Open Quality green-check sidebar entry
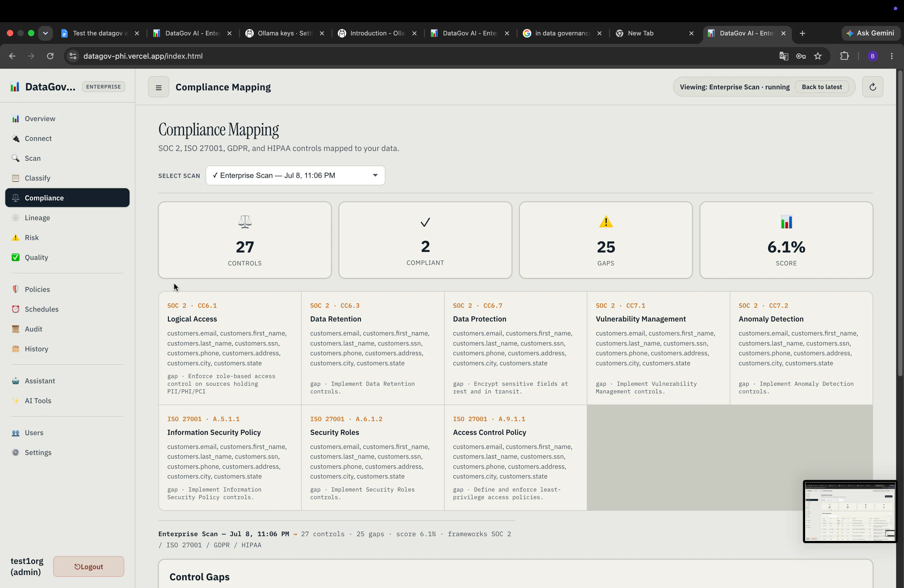The image size is (904, 588). (x=67, y=257)
